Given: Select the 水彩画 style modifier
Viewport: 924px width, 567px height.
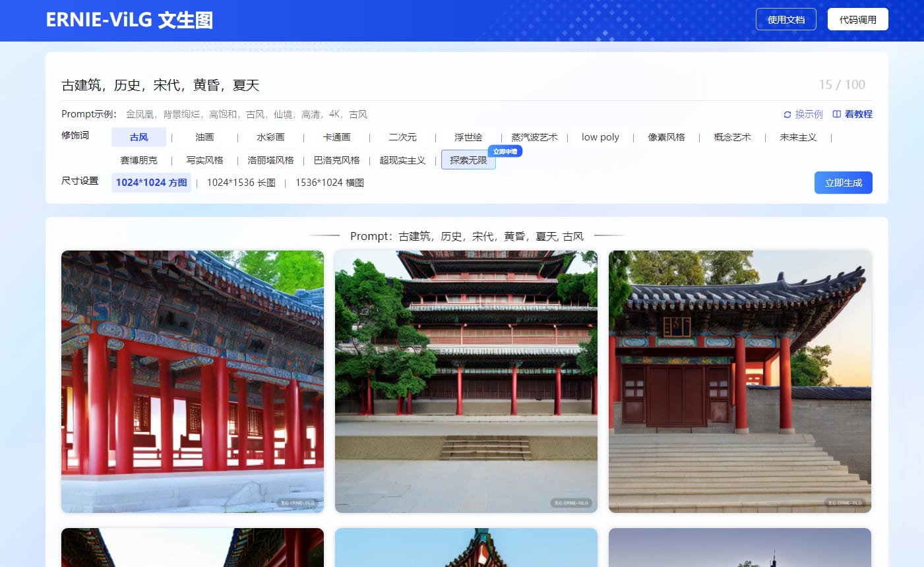Looking at the screenshot, I should click(270, 137).
